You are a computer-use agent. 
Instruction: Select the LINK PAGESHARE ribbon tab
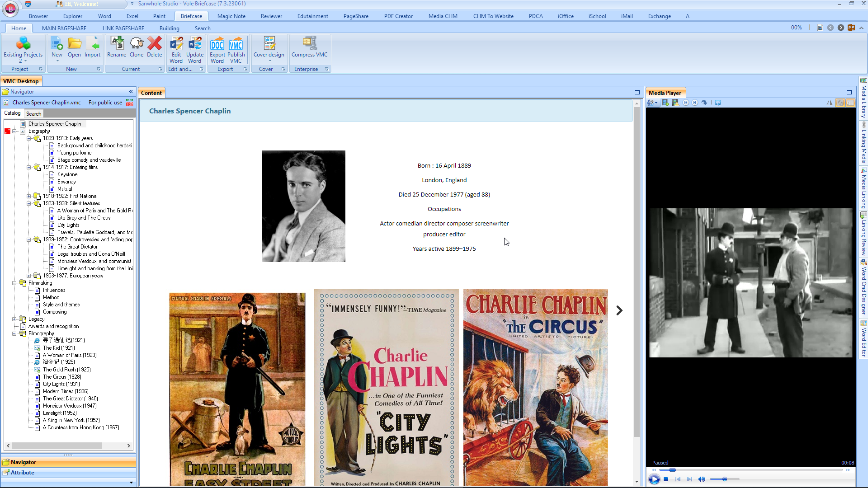pyautogui.click(x=123, y=28)
